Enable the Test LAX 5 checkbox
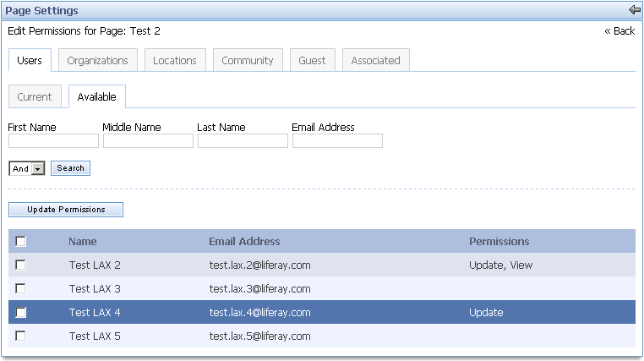This screenshot has height=361, width=644. (21, 336)
